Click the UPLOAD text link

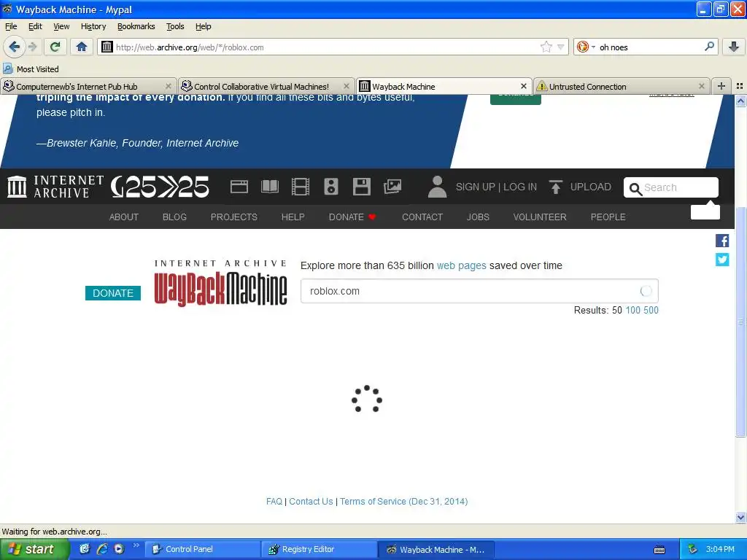[590, 187]
